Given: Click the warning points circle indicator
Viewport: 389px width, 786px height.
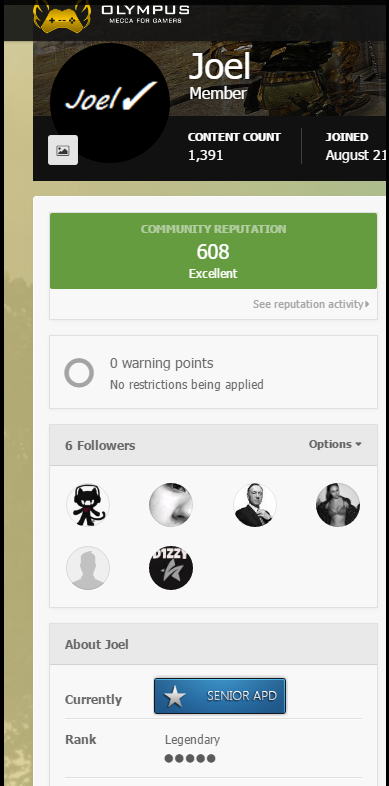Looking at the screenshot, I should (x=79, y=373).
